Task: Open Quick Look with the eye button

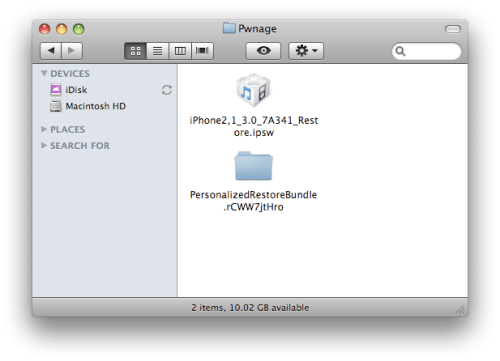Action: tap(263, 51)
